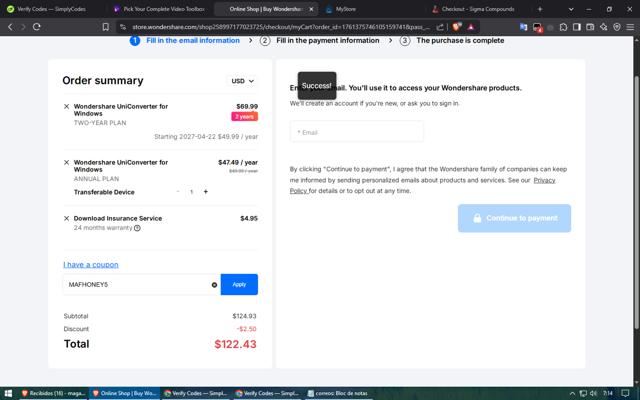640x400 pixels.
Task: Open Brave Shields lion icon
Action: click(457, 27)
